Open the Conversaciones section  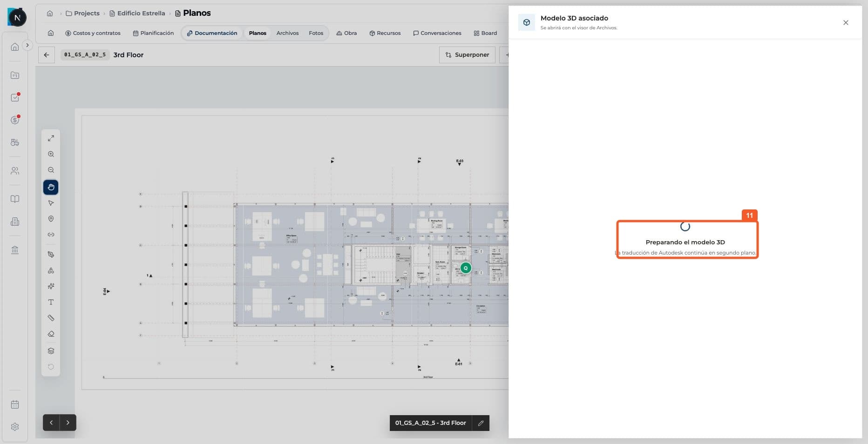click(x=437, y=33)
